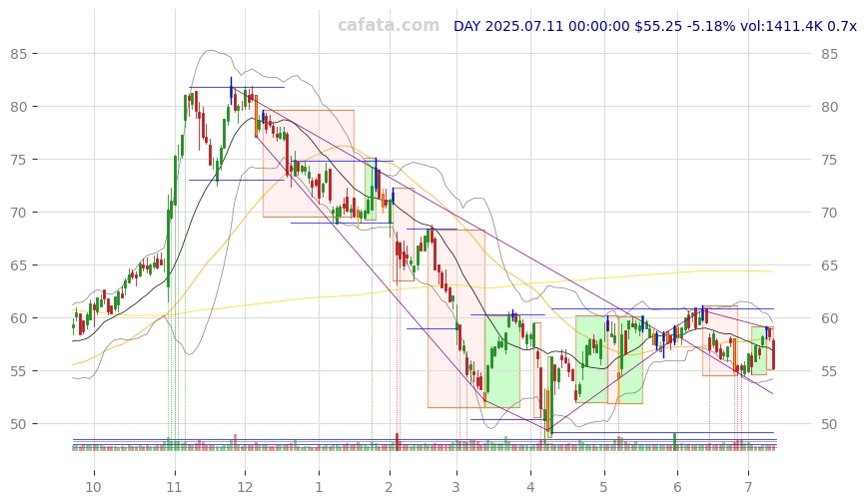This screenshot has height=504, width=867.
Task: Click the chart header text showing DAY 2025.07.11
Action: [x=654, y=26]
